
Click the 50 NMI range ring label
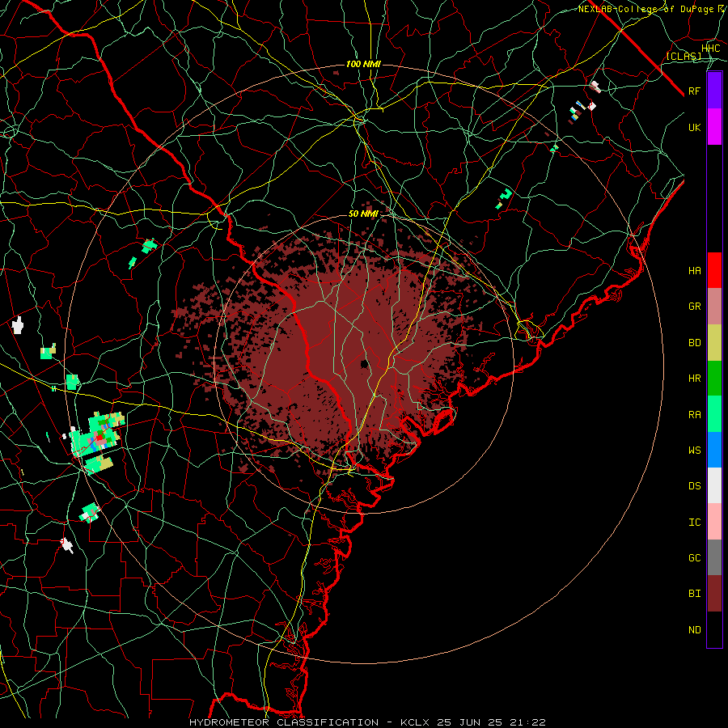tap(363, 214)
